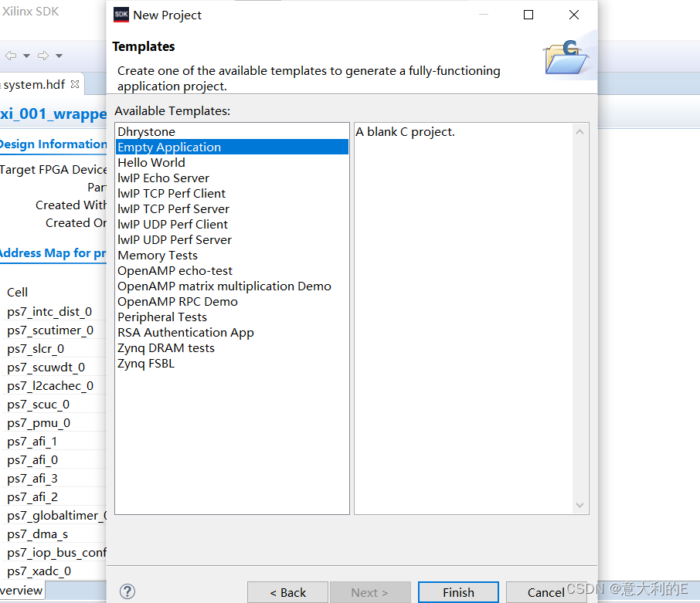Viewport: 700px width, 603px height.
Task: Click ps7_afi_3 cell row
Action: pos(32,479)
